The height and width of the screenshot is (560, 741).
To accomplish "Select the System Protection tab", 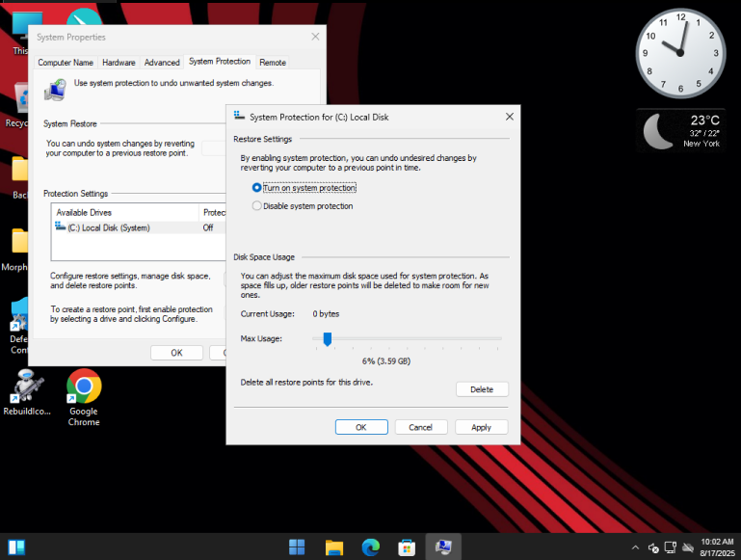I will [x=220, y=62].
